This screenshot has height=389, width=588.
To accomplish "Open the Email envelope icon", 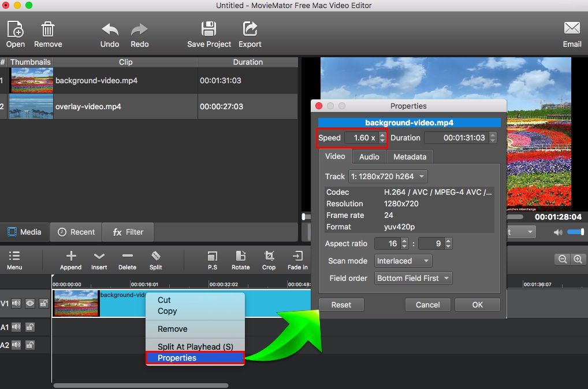I will coord(572,28).
